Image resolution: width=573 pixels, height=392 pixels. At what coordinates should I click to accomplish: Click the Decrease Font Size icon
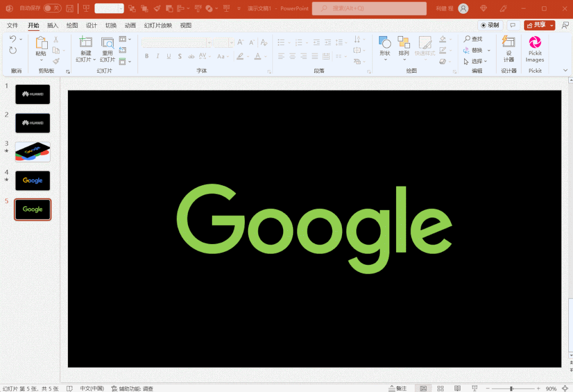point(252,42)
